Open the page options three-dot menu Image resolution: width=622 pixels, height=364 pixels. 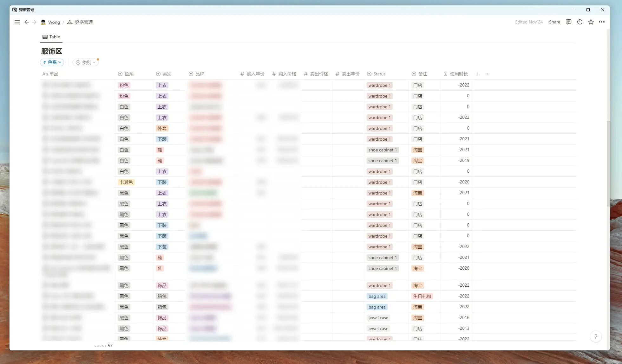coord(601,22)
